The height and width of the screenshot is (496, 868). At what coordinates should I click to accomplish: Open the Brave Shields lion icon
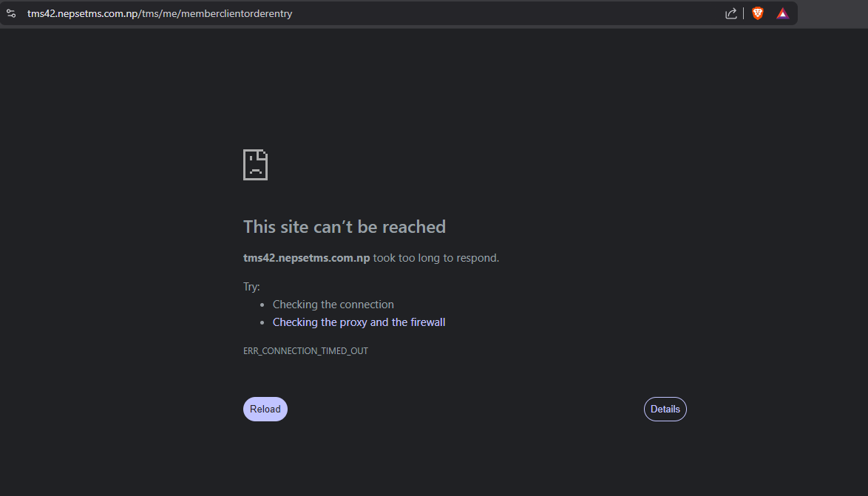click(758, 13)
